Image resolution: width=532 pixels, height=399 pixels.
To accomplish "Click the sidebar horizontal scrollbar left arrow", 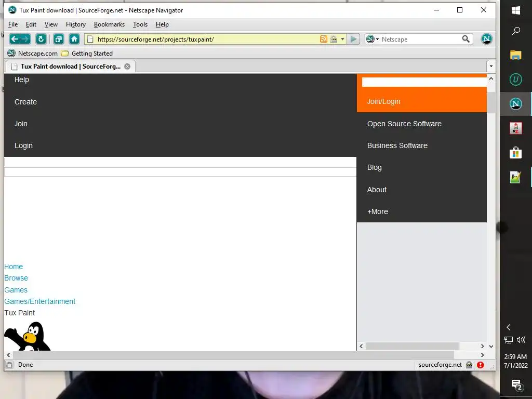I will coord(361,346).
